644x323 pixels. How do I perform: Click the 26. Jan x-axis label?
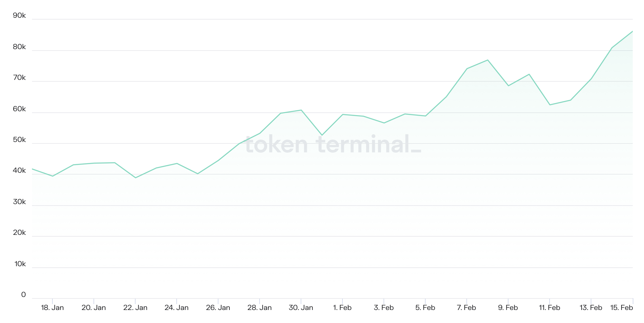[x=218, y=308]
